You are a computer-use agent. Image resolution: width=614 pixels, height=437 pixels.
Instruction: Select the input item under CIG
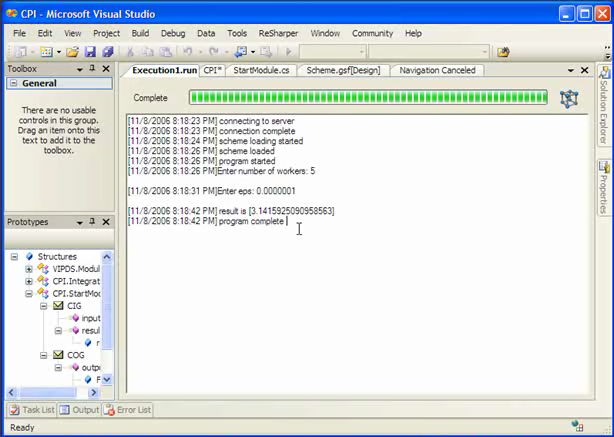(x=91, y=318)
